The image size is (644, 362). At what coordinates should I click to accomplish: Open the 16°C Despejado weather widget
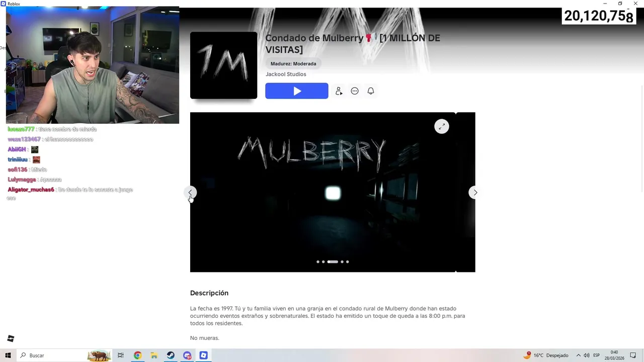(x=545, y=355)
